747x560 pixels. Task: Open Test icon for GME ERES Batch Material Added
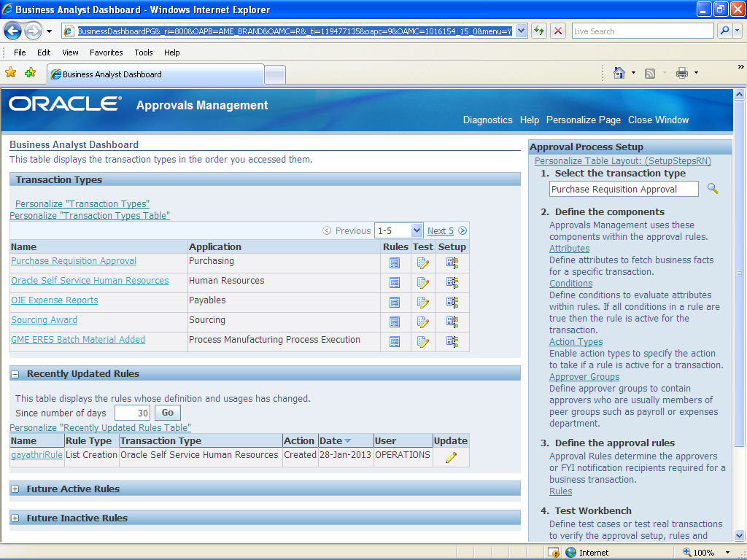423,341
